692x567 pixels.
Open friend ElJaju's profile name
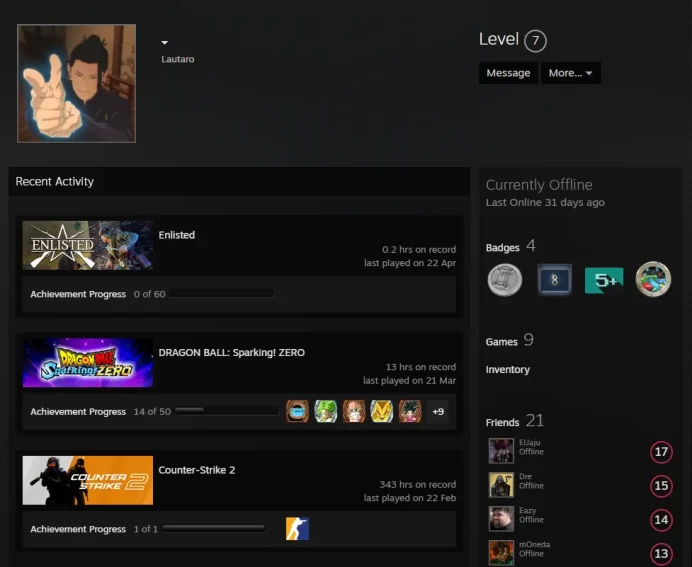(530, 442)
